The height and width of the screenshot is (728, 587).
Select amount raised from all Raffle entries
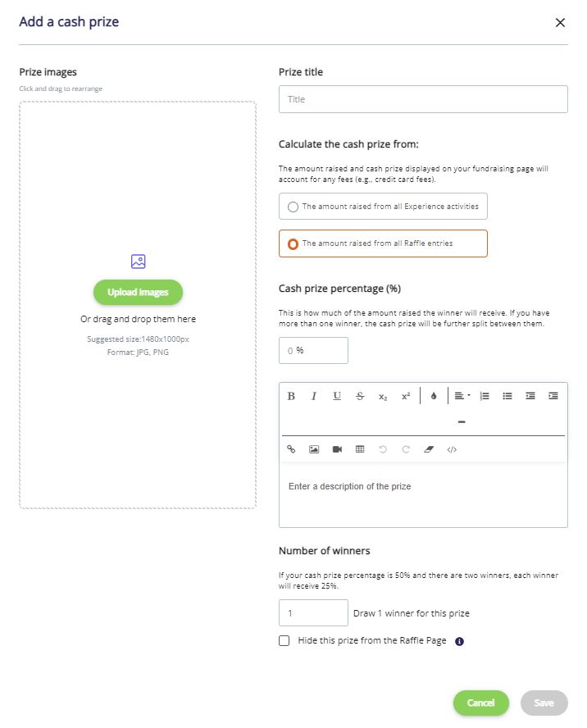click(383, 243)
